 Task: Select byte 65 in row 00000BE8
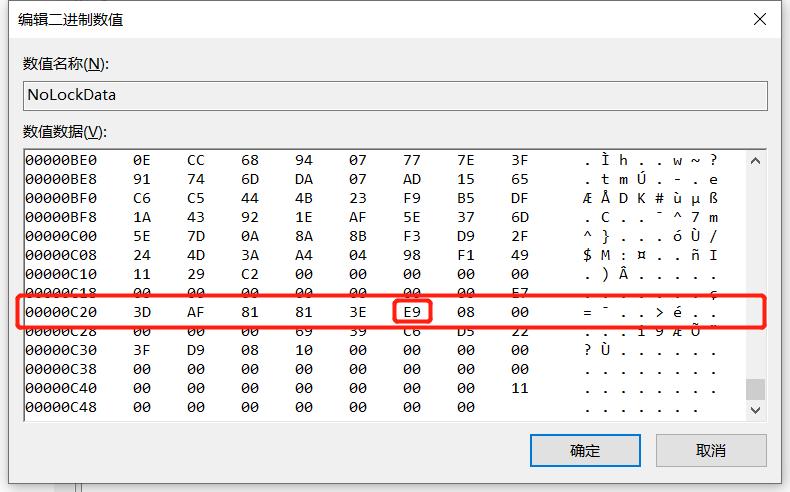520,179
